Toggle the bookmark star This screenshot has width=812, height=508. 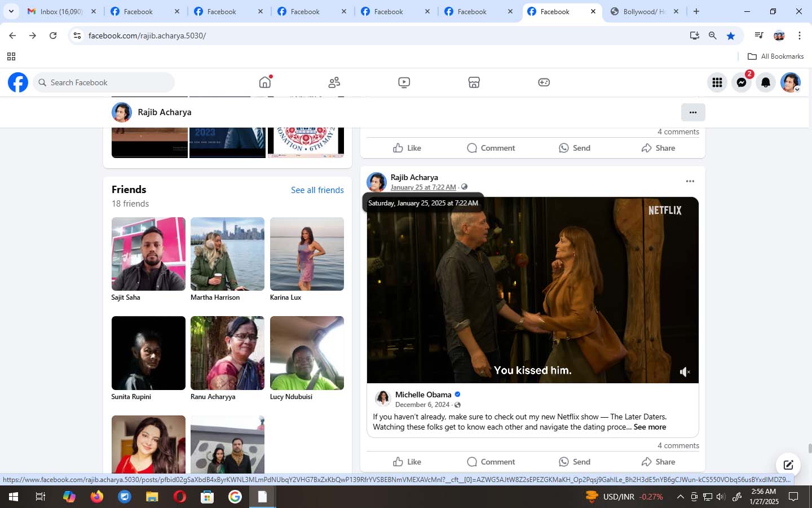[x=731, y=36]
